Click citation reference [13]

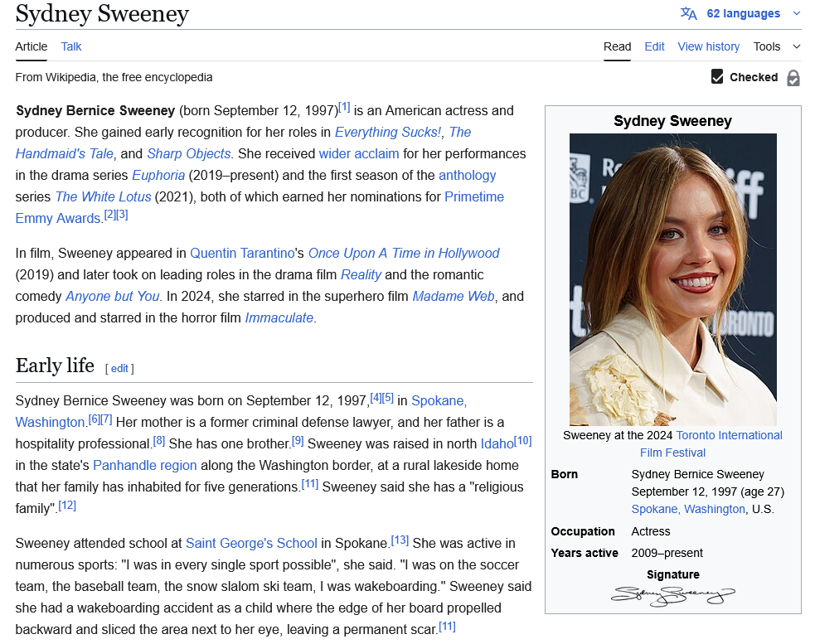coord(400,540)
